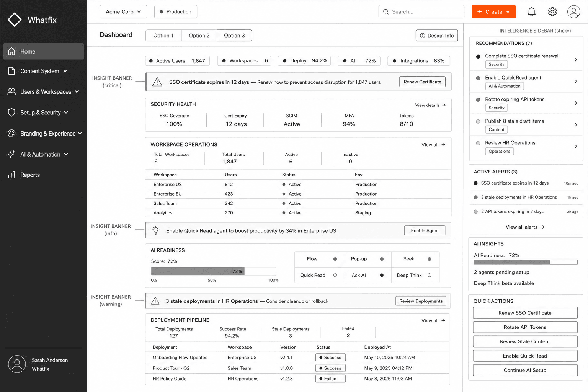Click Security Health View details link
This screenshot has width=588, height=392.
click(430, 105)
